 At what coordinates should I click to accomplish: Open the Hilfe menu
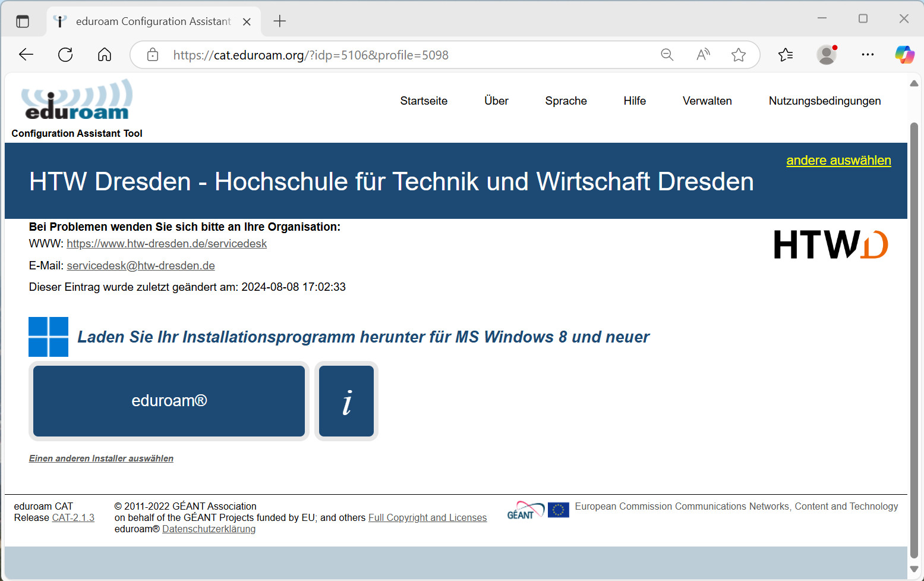click(x=635, y=101)
